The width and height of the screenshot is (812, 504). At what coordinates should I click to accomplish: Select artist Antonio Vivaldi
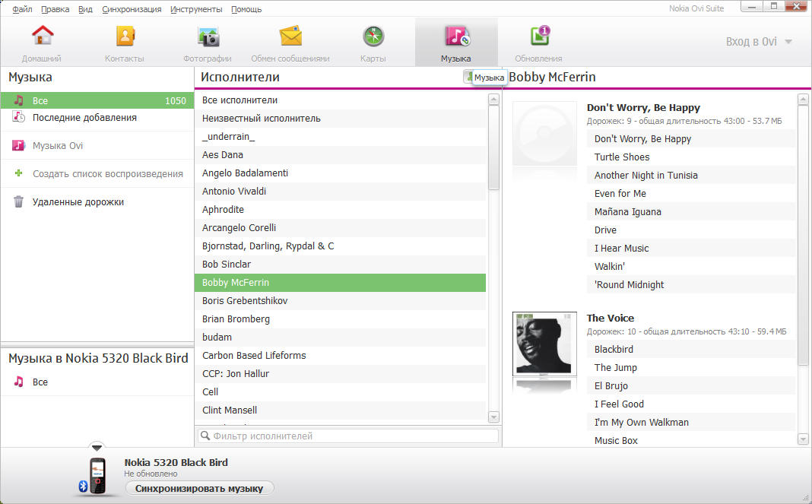click(x=340, y=191)
